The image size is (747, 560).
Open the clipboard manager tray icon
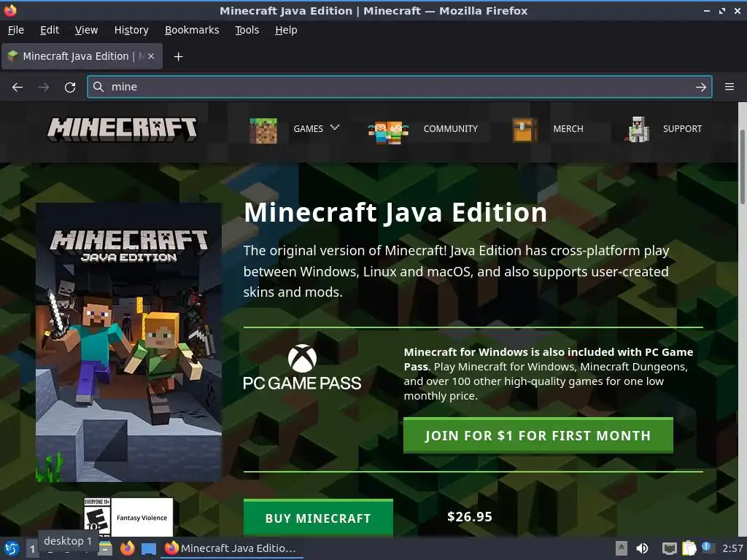[689, 548]
